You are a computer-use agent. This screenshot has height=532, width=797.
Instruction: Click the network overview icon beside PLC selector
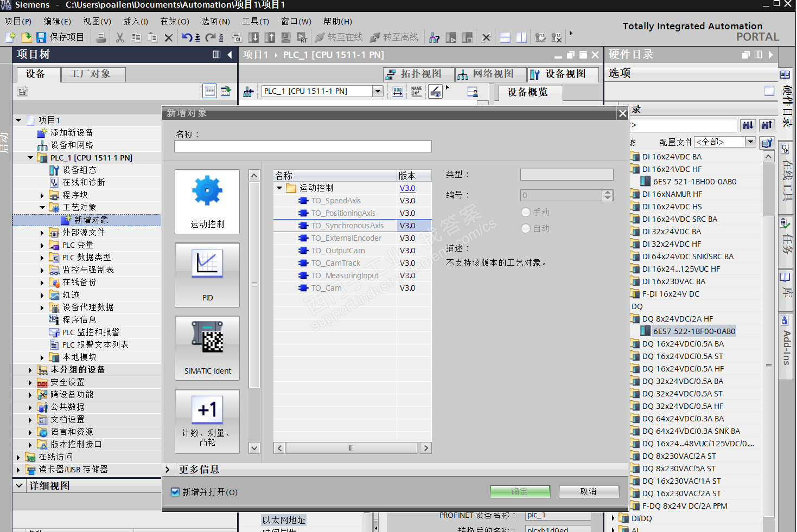tap(248, 92)
